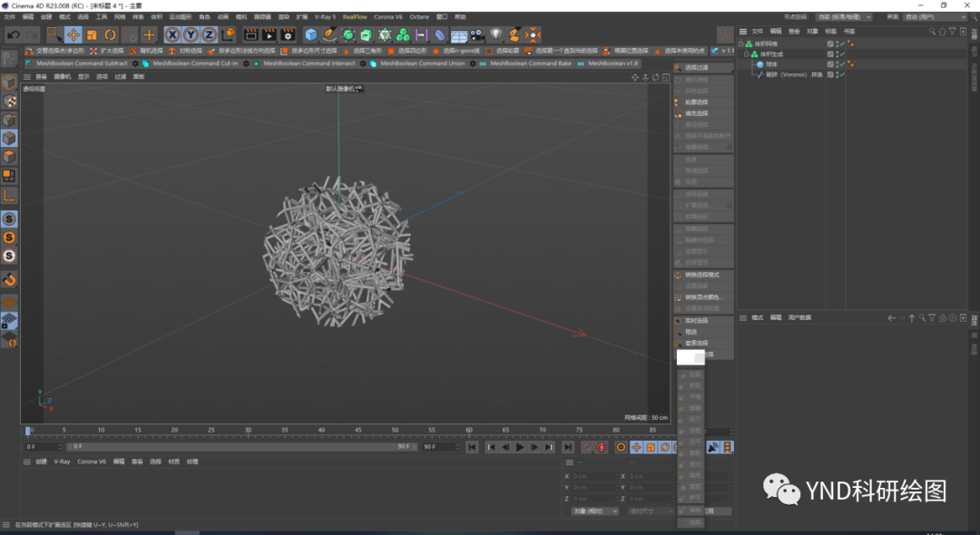Click the Record Active Objects key button
Viewport: 980px width, 535px height.
click(587, 447)
